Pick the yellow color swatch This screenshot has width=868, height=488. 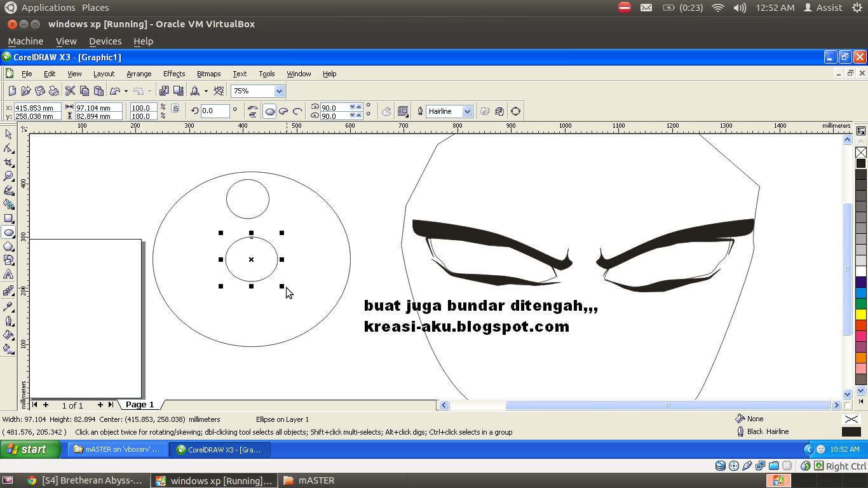coord(861,314)
